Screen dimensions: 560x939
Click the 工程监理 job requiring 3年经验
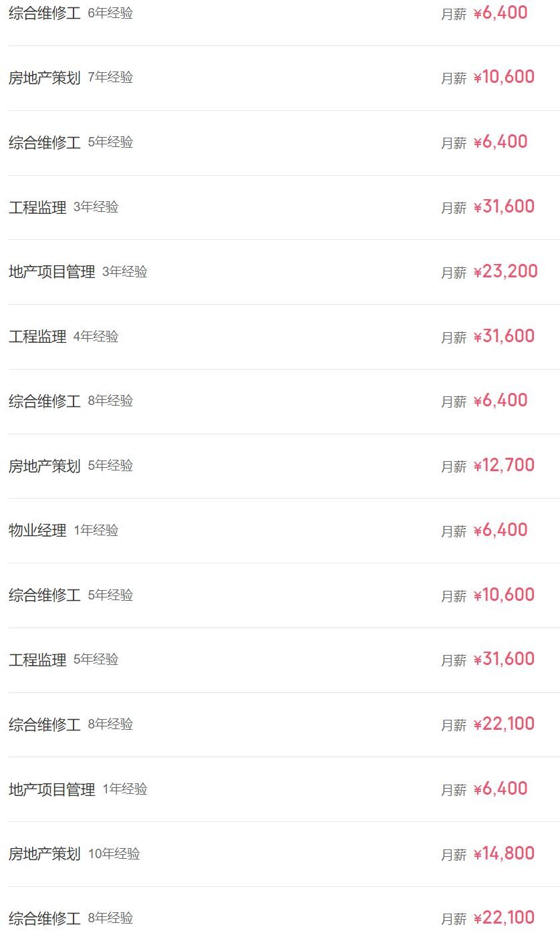pyautogui.click(x=37, y=208)
